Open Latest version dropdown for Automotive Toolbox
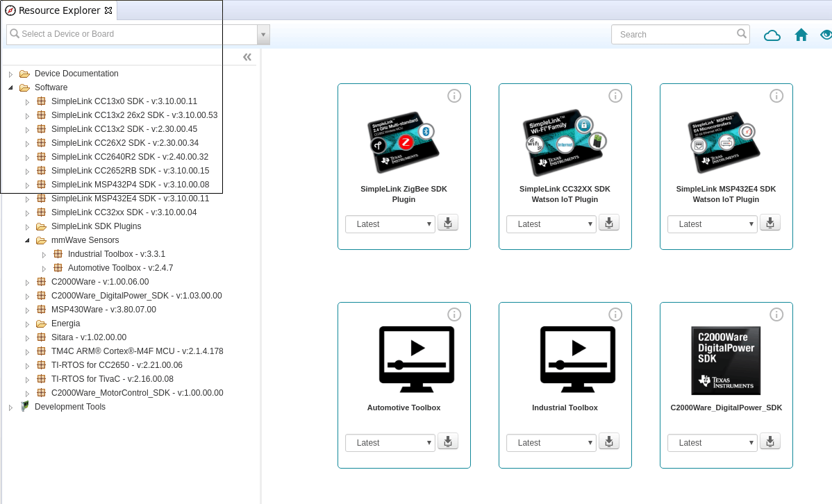This screenshot has height=504, width=832. 390,442
